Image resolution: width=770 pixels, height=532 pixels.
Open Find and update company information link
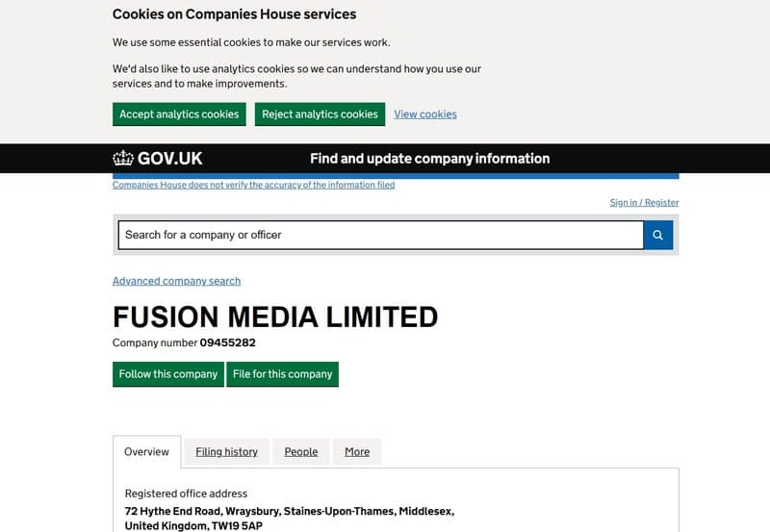[x=429, y=159]
